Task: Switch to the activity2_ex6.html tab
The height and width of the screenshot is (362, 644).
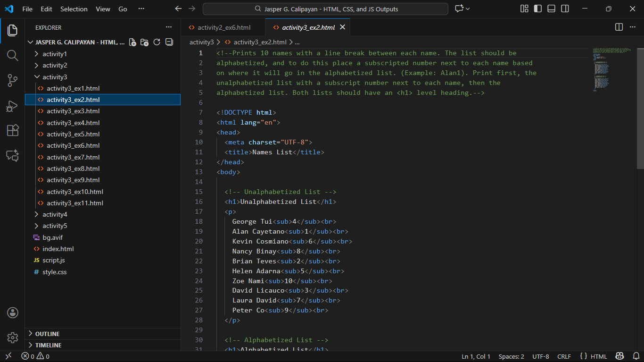Action: 223,27
